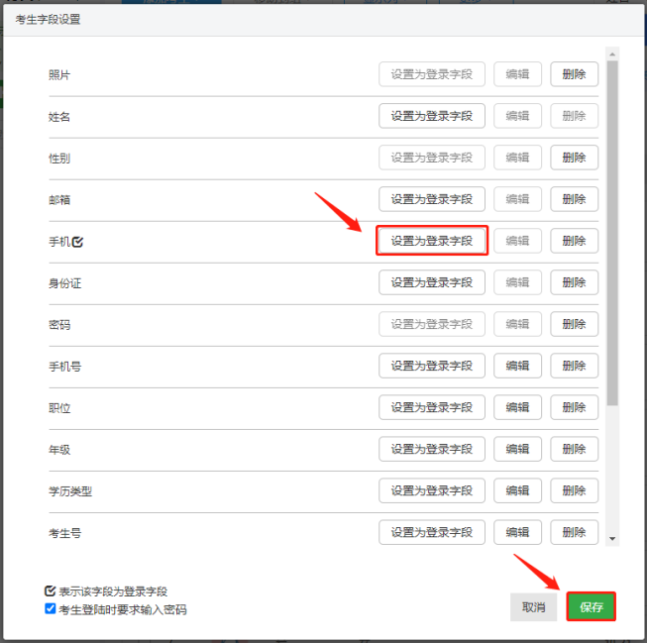Click the 照片 field label
Screen dimensions: 648x644
tap(59, 75)
